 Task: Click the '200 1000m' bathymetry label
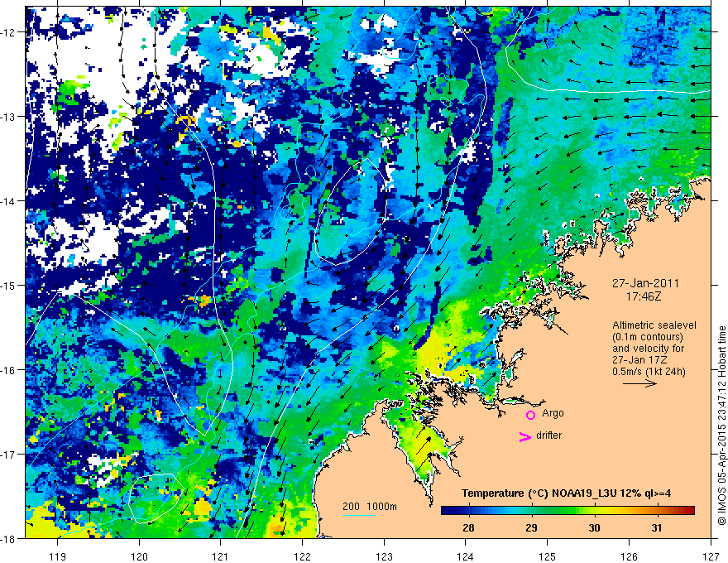click(370, 507)
